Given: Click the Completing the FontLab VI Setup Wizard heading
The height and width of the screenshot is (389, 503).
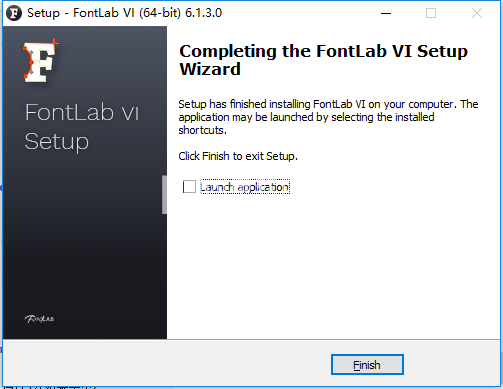Looking at the screenshot, I should tap(323, 60).
